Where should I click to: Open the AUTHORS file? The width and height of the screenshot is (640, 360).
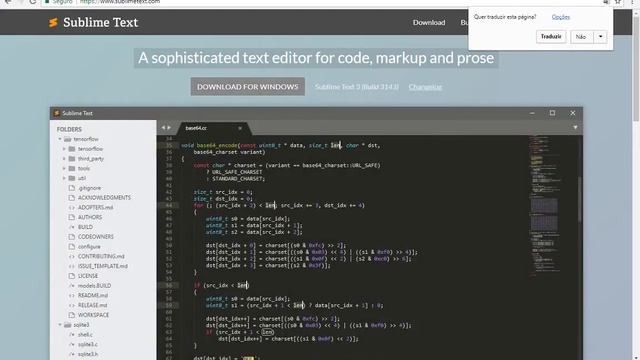click(x=90, y=217)
